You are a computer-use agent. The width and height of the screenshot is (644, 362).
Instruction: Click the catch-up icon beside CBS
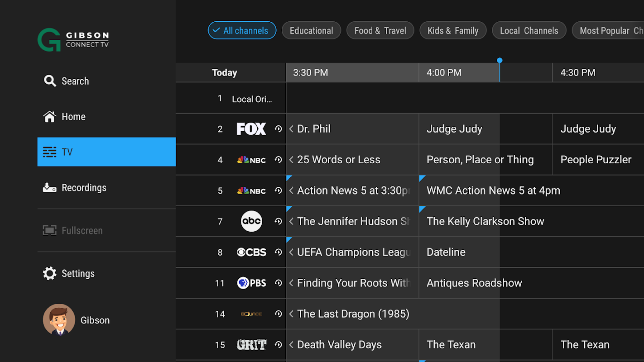(278, 252)
